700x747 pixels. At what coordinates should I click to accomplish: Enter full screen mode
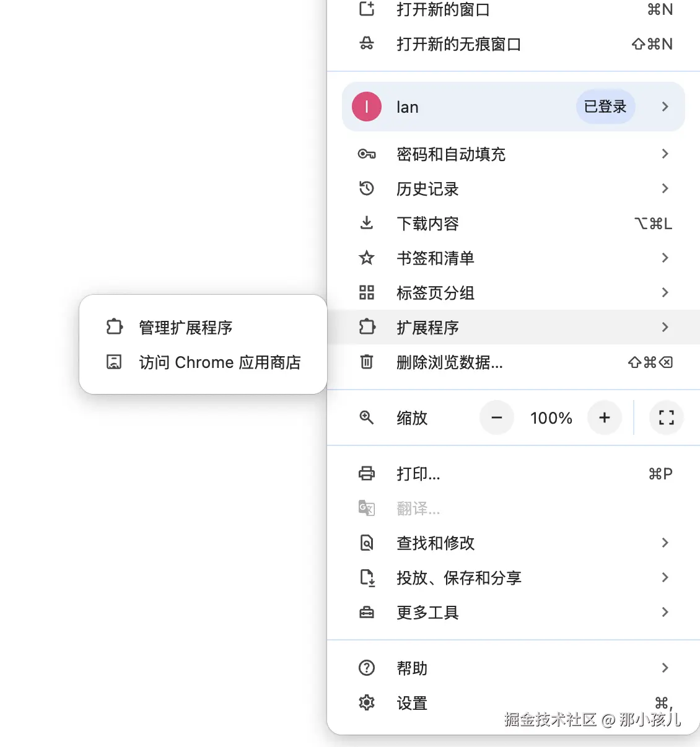[666, 418]
